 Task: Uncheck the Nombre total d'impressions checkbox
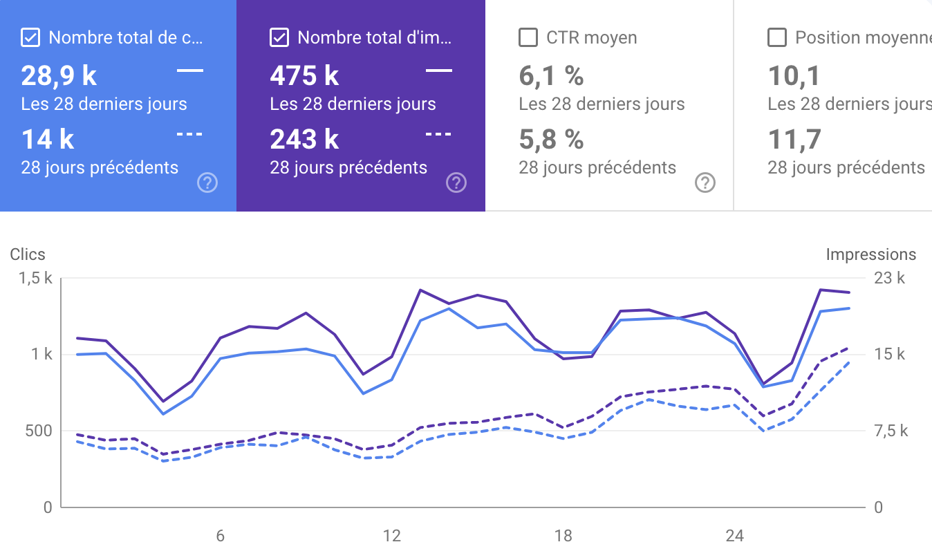click(x=279, y=37)
